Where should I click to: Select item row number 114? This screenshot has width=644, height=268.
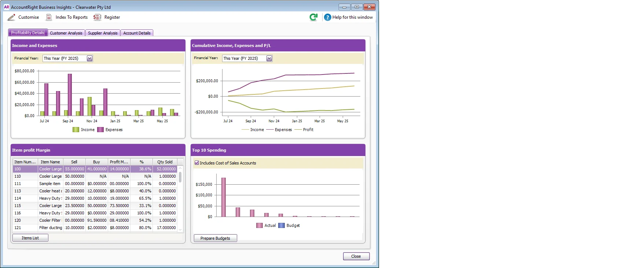[x=95, y=198]
